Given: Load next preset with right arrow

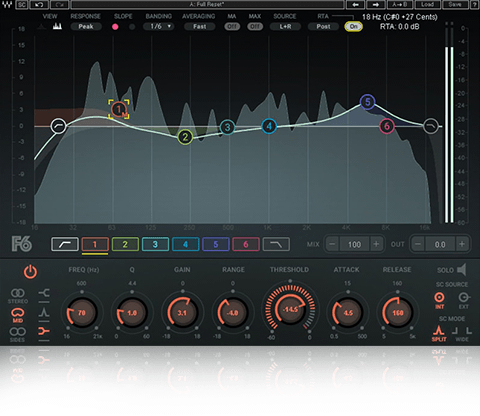Looking at the screenshot, I should 376,4.
